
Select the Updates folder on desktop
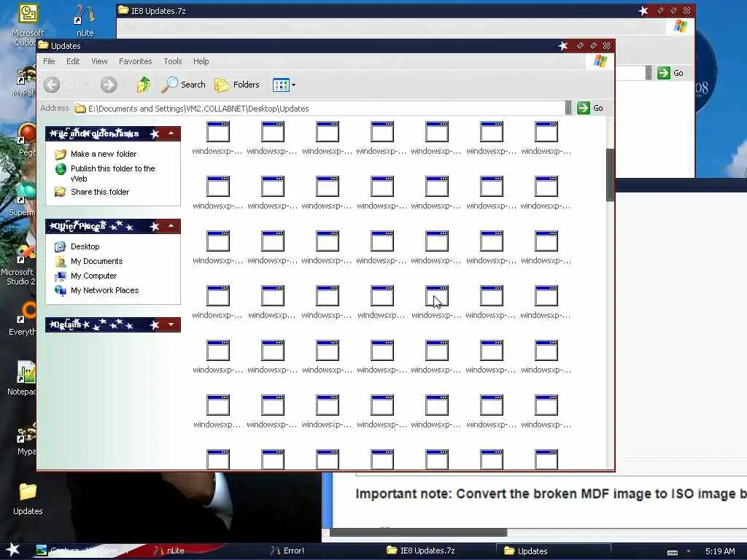point(28,499)
